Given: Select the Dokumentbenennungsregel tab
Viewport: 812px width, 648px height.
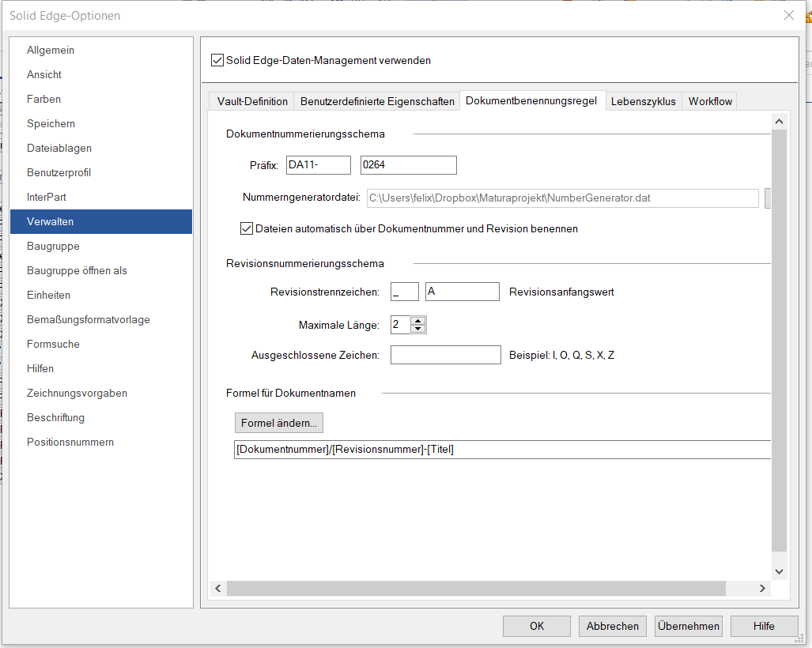Looking at the screenshot, I should (x=531, y=101).
